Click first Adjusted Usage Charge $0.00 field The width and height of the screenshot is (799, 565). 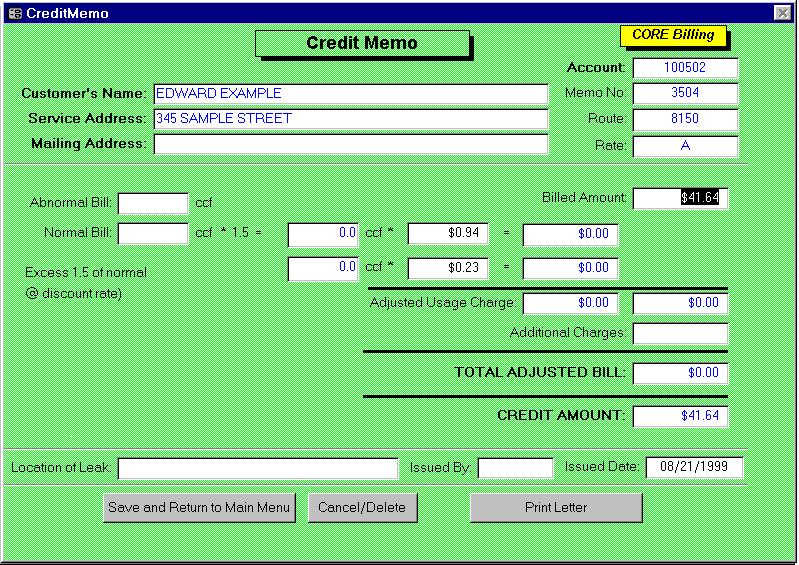click(x=570, y=303)
